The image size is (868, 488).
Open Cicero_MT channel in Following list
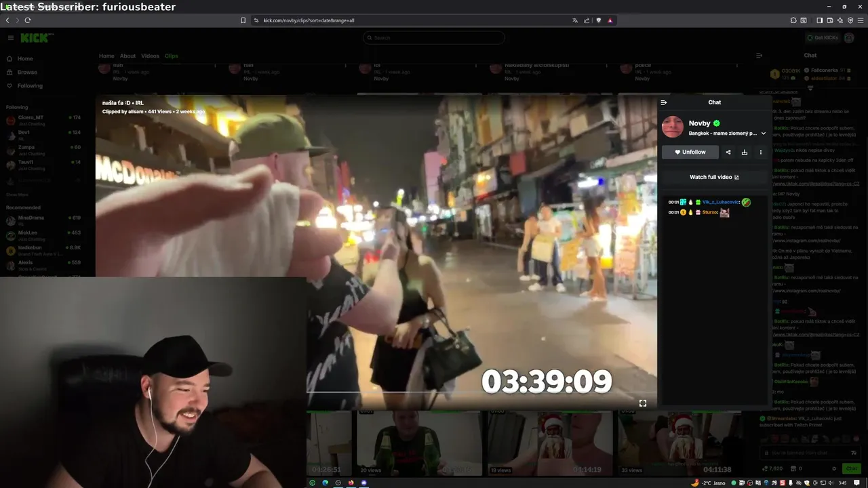pos(44,120)
